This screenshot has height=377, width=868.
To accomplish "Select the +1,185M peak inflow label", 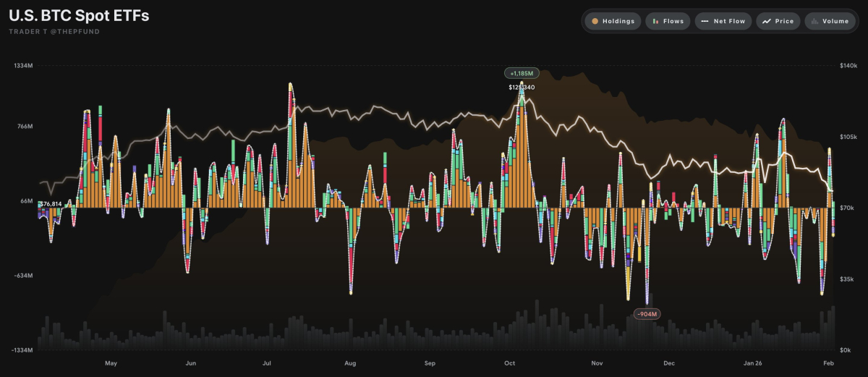I will click(x=522, y=73).
